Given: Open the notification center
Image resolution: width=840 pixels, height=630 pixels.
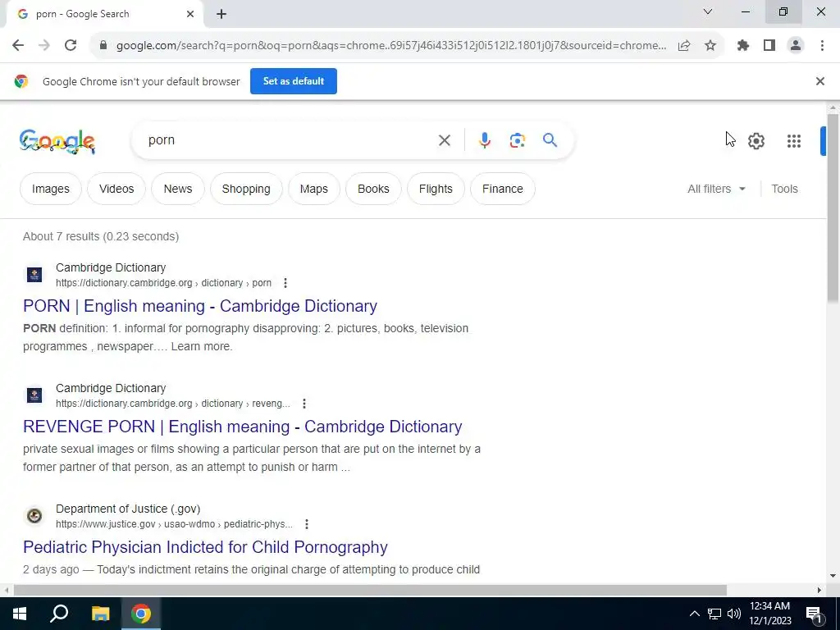Looking at the screenshot, I should (814, 614).
